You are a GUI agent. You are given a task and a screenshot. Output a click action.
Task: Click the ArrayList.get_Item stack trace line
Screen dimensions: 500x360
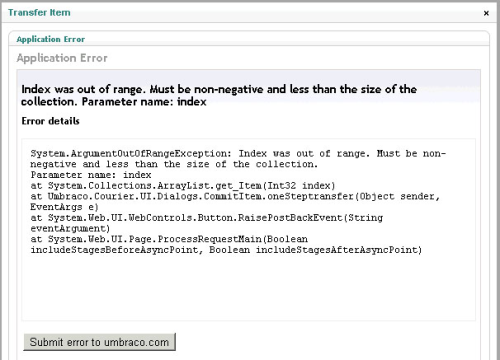[183, 185]
